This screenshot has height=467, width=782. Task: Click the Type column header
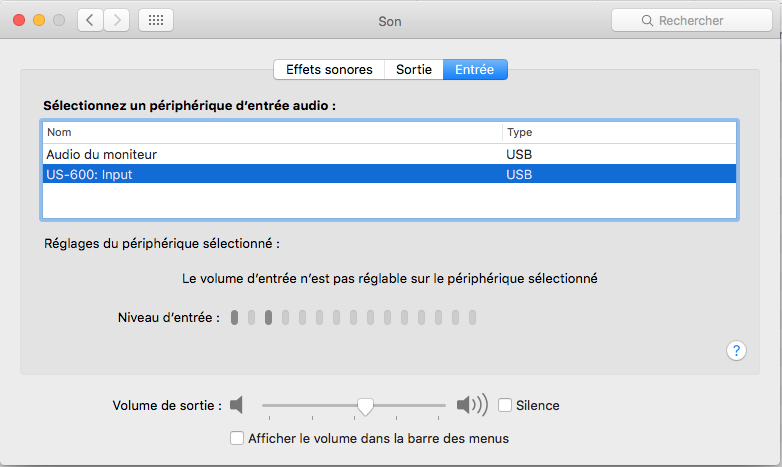click(619, 132)
